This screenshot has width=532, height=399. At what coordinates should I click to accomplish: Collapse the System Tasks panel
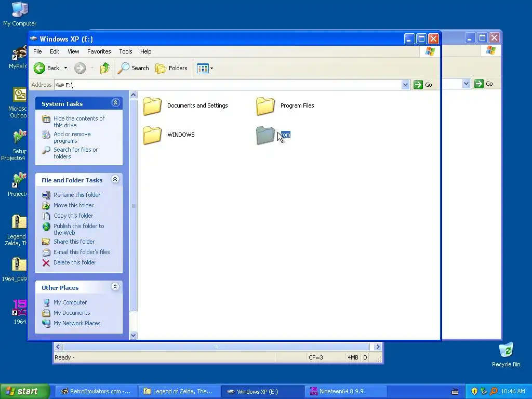click(x=116, y=103)
